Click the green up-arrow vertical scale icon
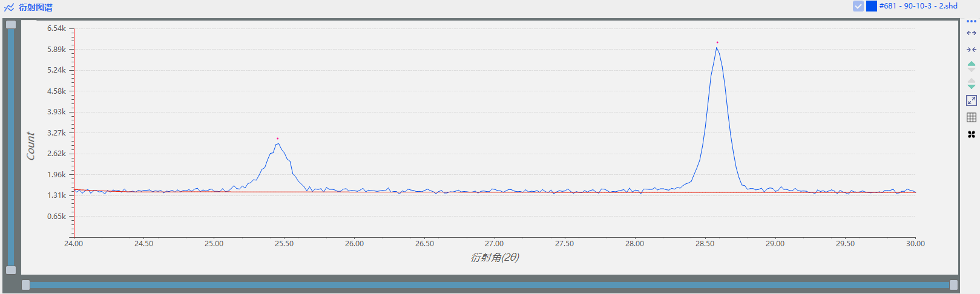 971,65
